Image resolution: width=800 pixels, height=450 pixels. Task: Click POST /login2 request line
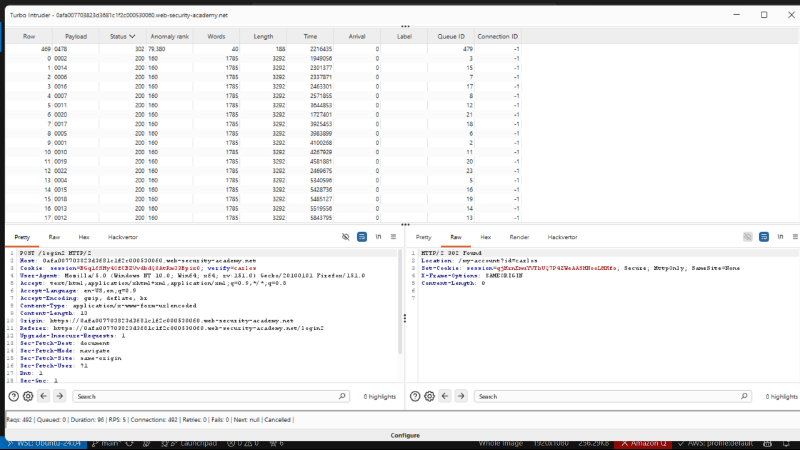56,253
